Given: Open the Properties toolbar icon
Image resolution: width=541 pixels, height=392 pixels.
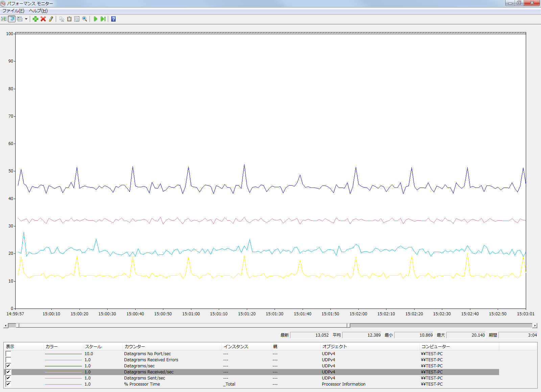Looking at the screenshot, I should (77, 19).
